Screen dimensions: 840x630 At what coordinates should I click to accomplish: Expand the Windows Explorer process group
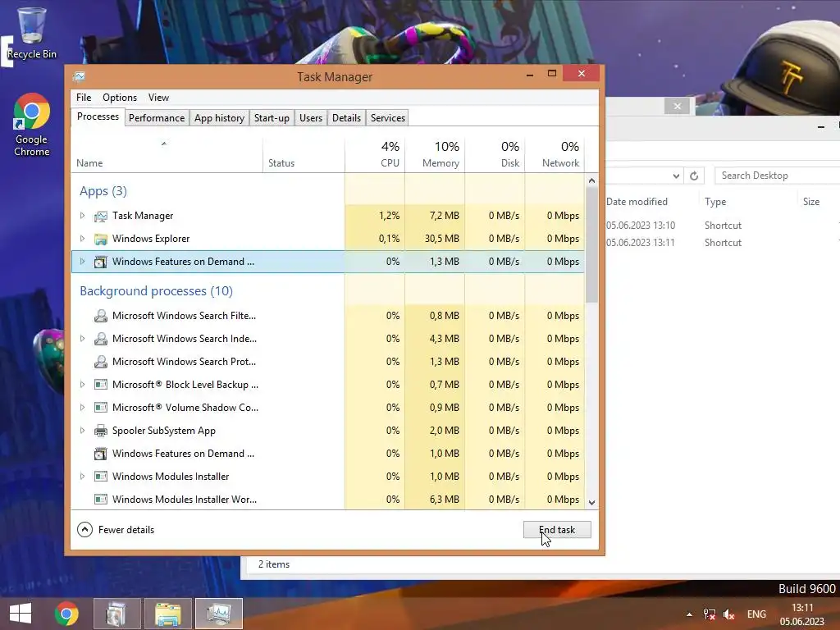[82, 239]
